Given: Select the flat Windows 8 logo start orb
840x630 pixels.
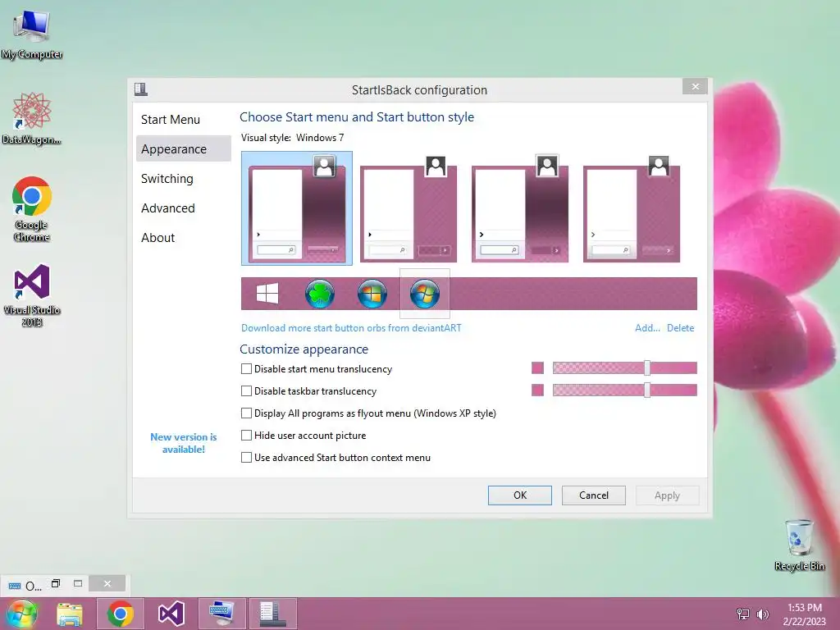Looking at the screenshot, I should click(267, 294).
